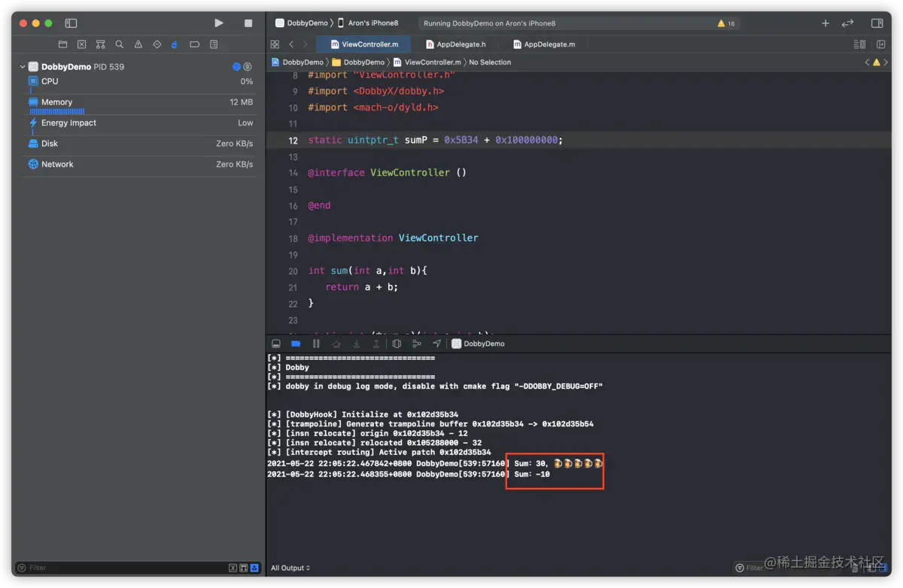Switch to ViewController.m tab
The height and width of the screenshot is (588, 903).
click(363, 44)
